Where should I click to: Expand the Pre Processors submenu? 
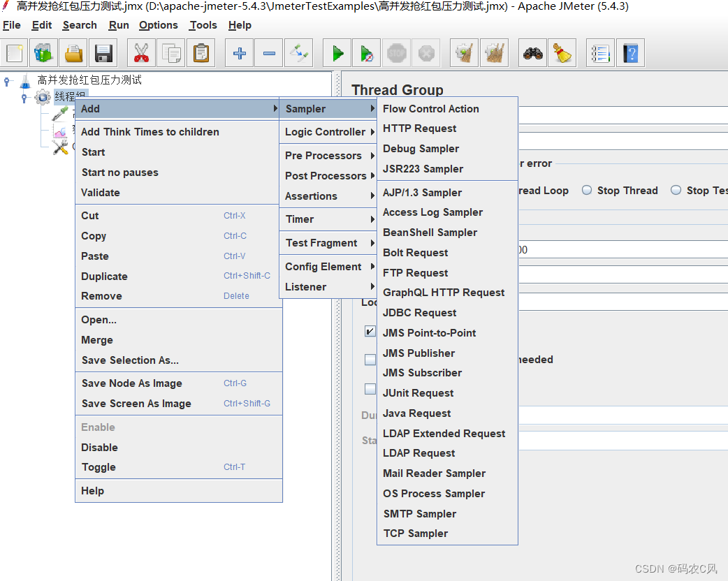(328, 156)
